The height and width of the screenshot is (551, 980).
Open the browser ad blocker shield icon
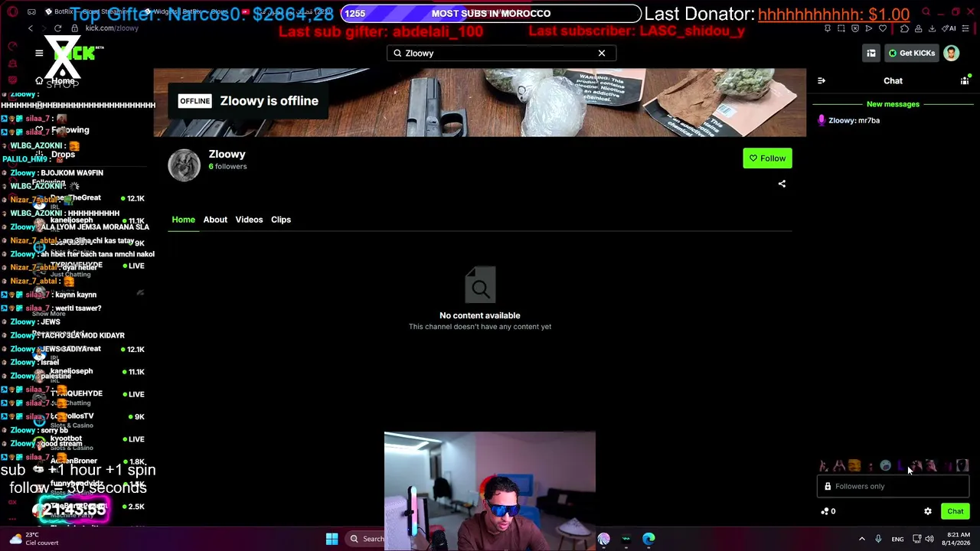855,28
